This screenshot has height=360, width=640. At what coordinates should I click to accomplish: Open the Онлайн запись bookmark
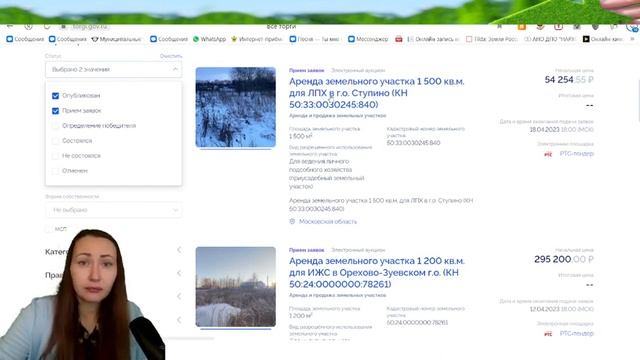(433, 39)
